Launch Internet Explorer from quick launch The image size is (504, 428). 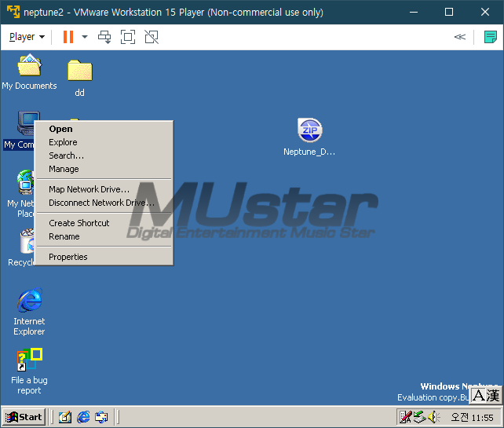coord(83,417)
